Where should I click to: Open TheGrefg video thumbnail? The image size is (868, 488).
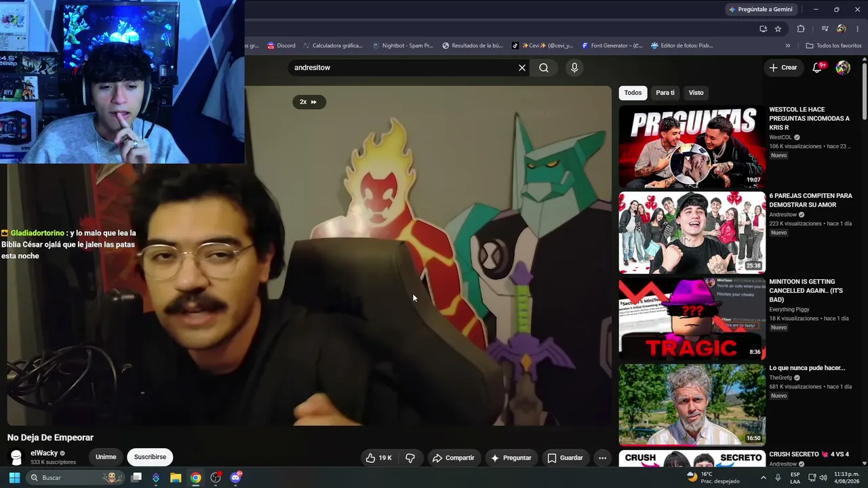click(x=692, y=405)
